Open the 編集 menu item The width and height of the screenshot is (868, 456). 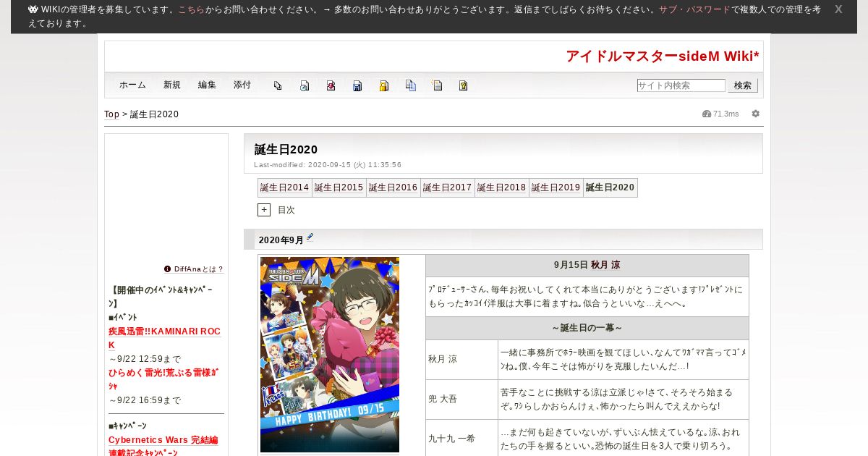207,85
